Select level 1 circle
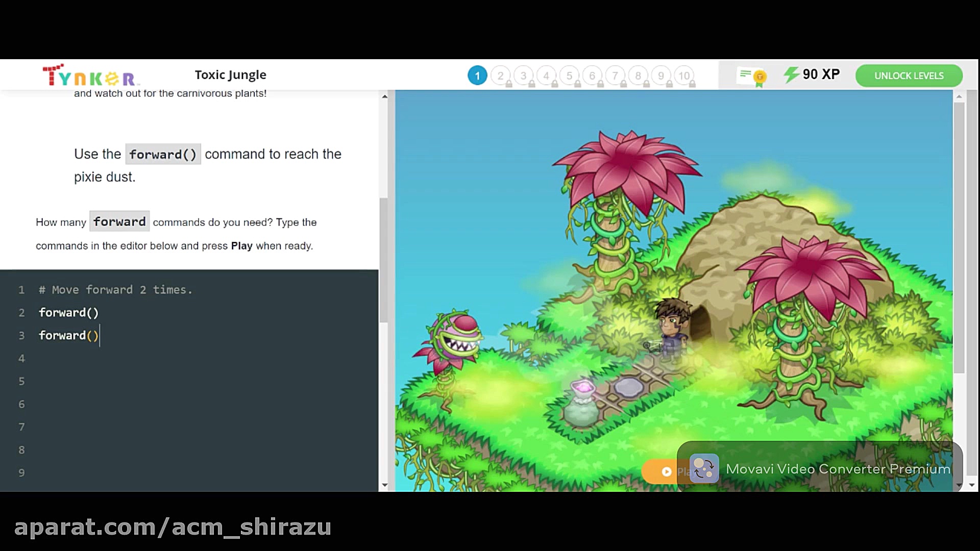Screen dimensions: 980x551 point(477,76)
